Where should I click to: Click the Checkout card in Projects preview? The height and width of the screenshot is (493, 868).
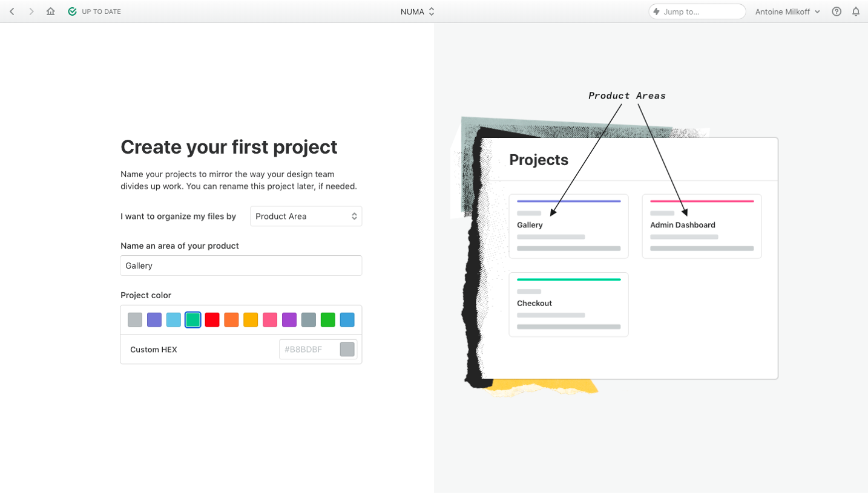569,304
